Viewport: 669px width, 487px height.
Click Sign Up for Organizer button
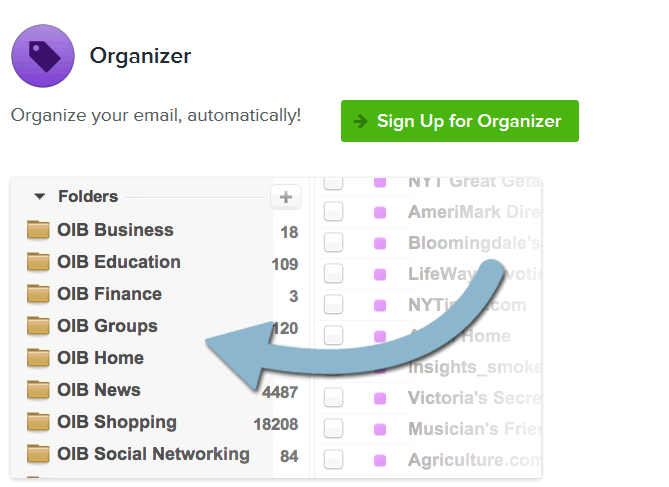pyautogui.click(x=460, y=121)
